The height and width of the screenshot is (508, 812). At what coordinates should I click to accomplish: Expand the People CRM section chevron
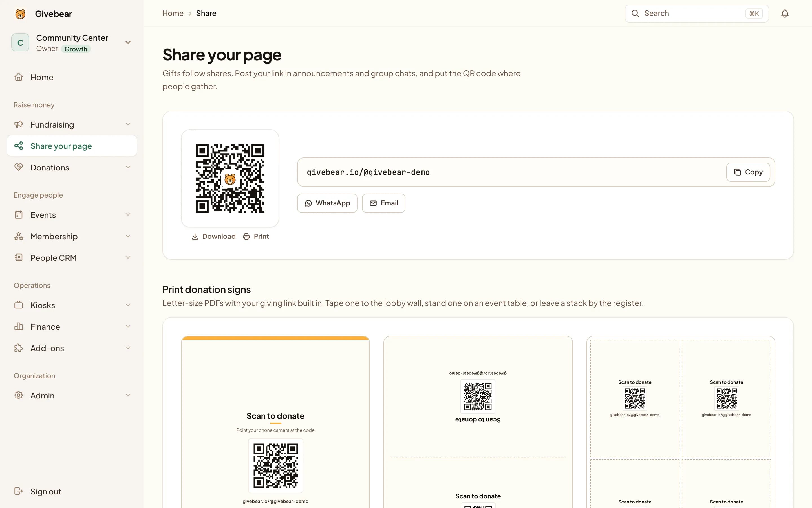click(128, 258)
